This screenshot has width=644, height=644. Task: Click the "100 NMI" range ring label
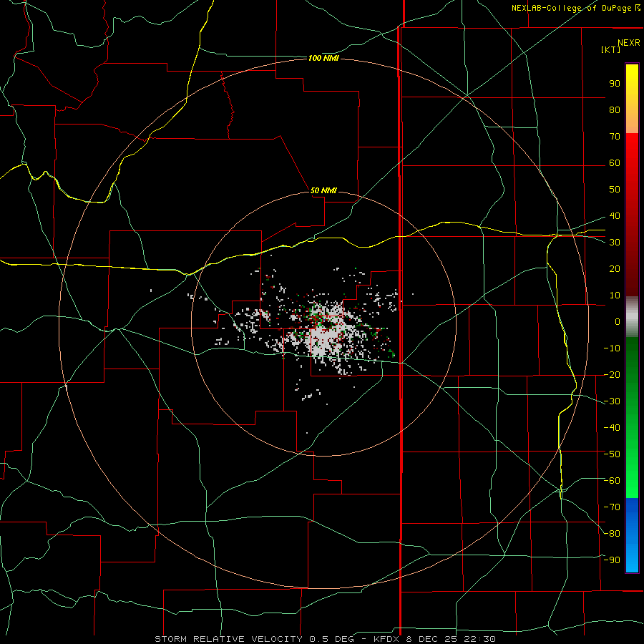(x=323, y=59)
